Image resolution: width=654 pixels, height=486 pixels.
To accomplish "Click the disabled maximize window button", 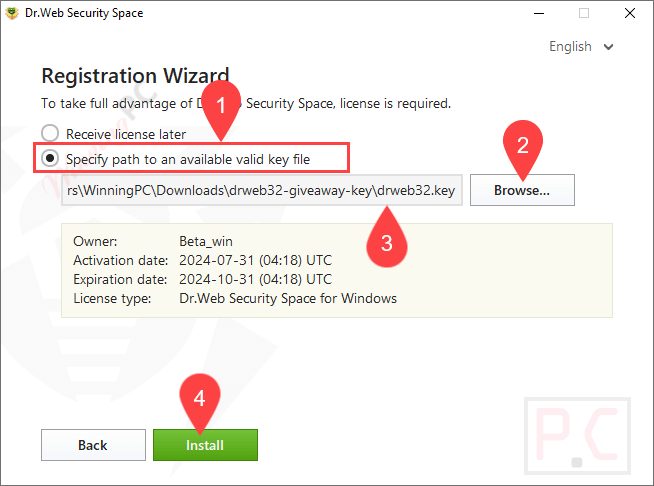I will [584, 13].
